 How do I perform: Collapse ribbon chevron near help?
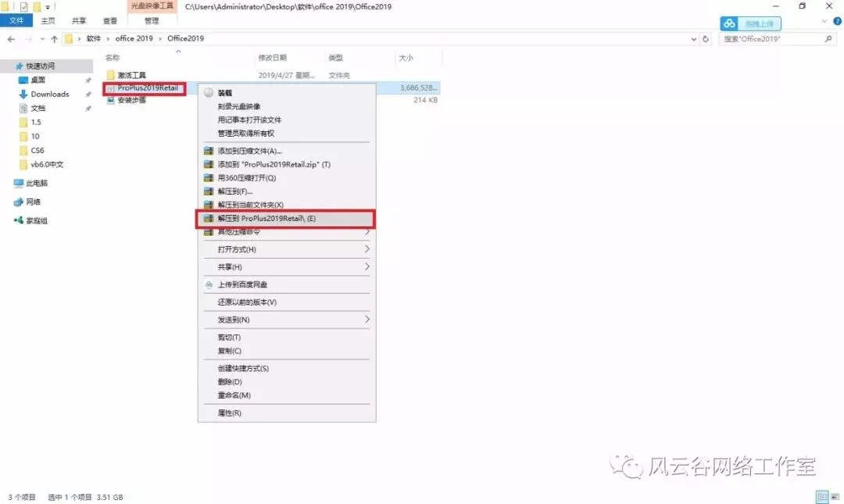click(824, 22)
